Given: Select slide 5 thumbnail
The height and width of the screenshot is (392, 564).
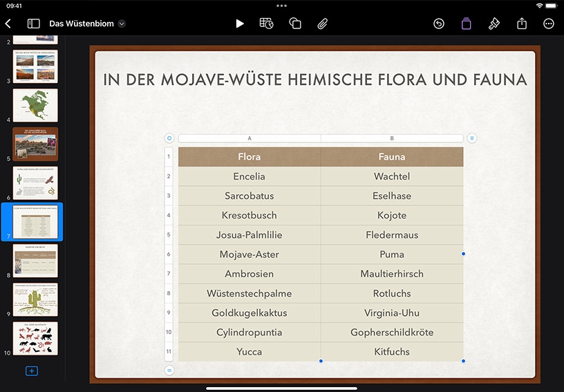Looking at the screenshot, I should pyautogui.click(x=35, y=144).
